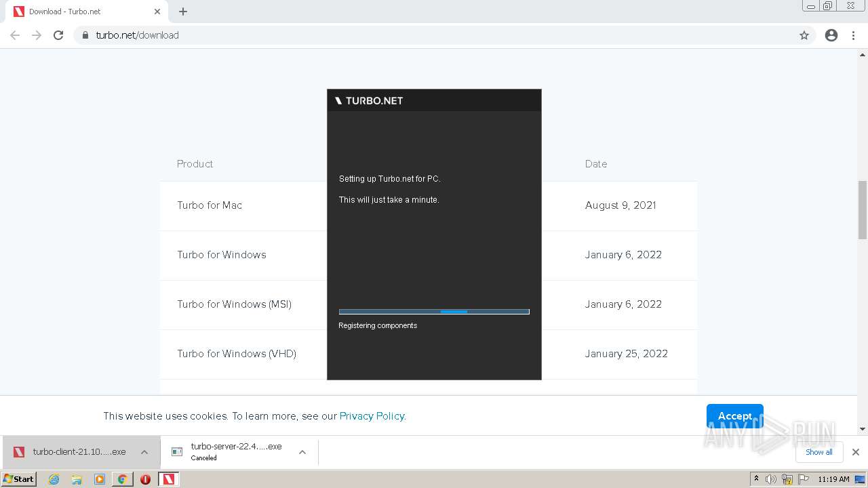Click the taskbar clock 11:19 AM
The width and height of the screenshot is (868, 488).
[833, 479]
